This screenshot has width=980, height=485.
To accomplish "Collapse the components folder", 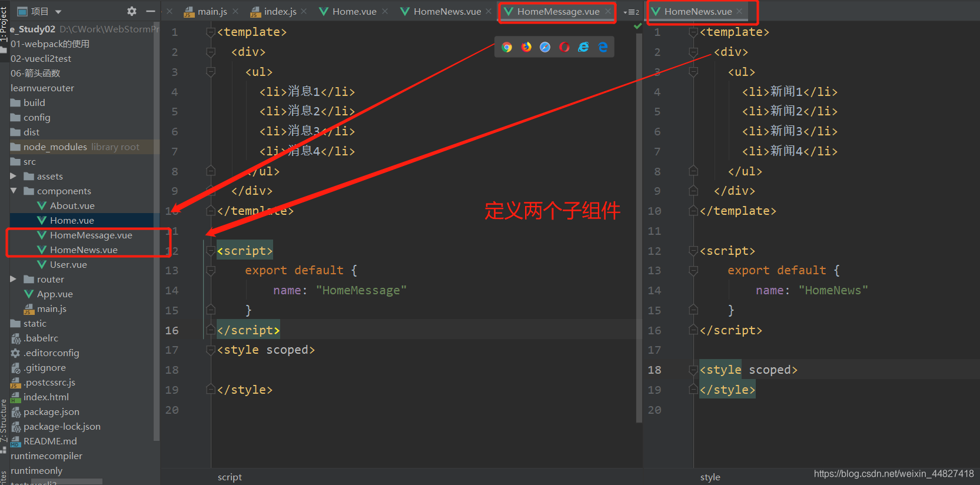I will coord(13,191).
